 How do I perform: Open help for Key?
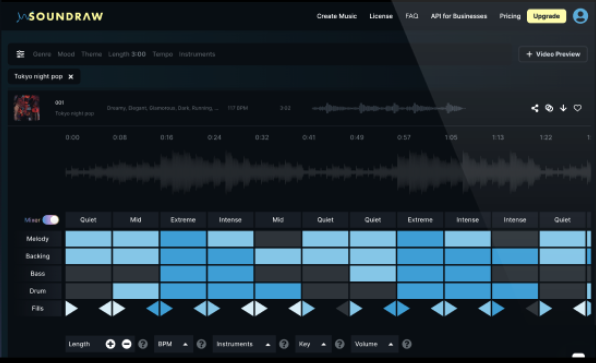[x=340, y=344]
